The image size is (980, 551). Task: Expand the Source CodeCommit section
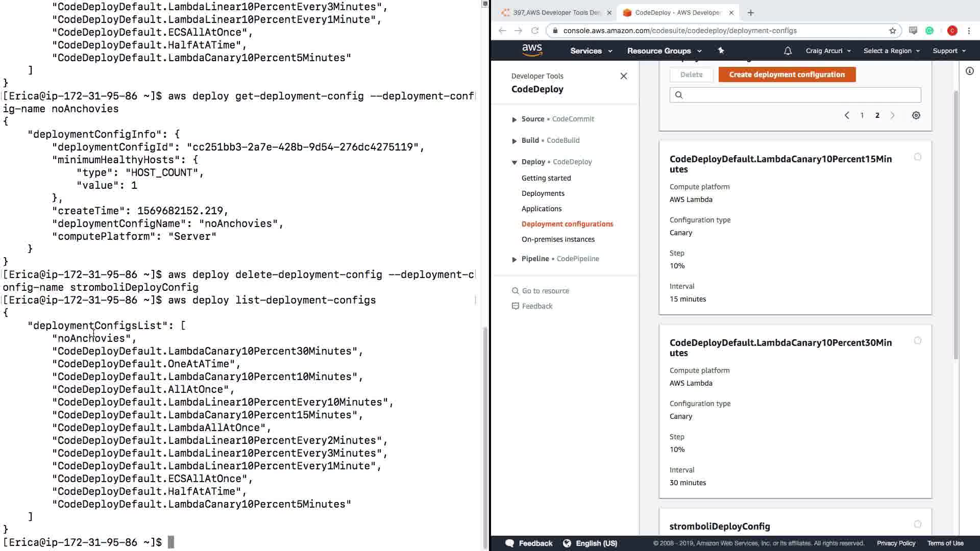coord(514,119)
